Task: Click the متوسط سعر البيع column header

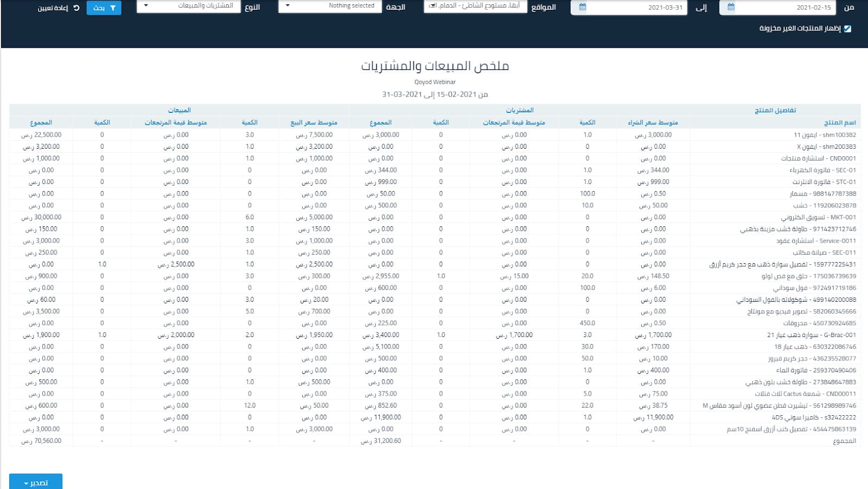Action: 314,123
